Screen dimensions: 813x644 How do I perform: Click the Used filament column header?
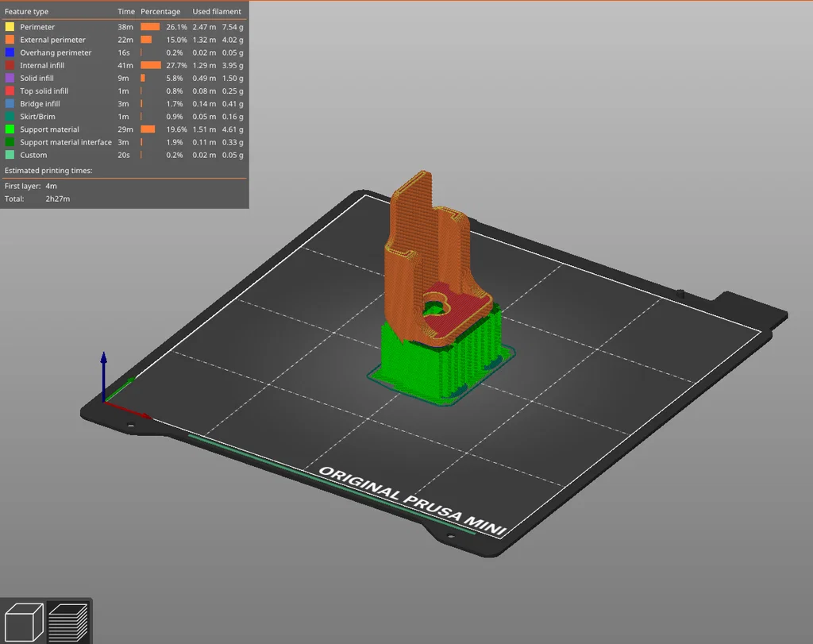pyautogui.click(x=217, y=11)
